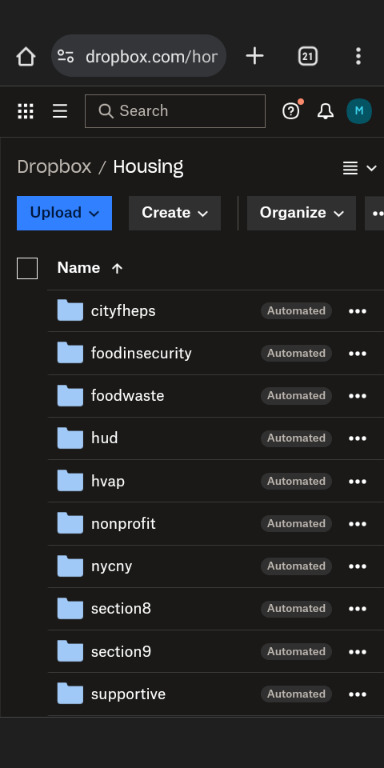Open the Dropbox apps grid
The height and width of the screenshot is (768, 384).
(25, 111)
